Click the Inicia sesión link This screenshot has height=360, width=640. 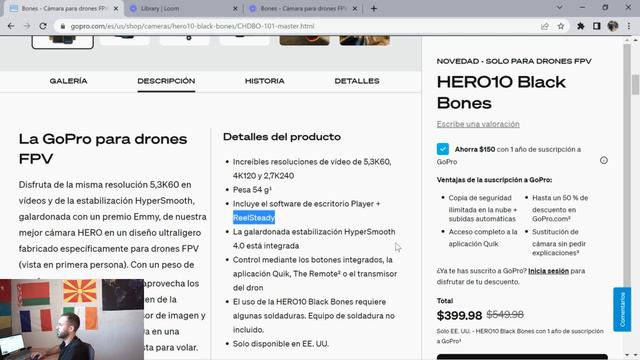point(548,271)
